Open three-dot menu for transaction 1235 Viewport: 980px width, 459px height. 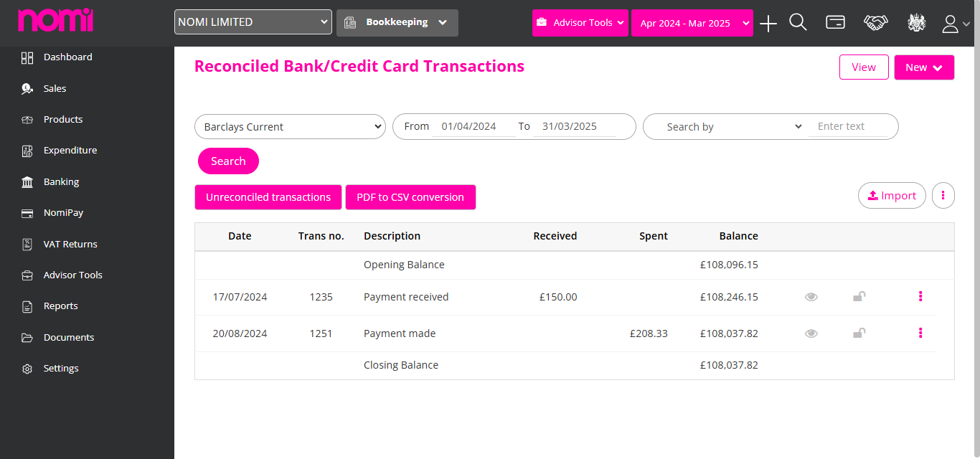(x=920, y=296)
